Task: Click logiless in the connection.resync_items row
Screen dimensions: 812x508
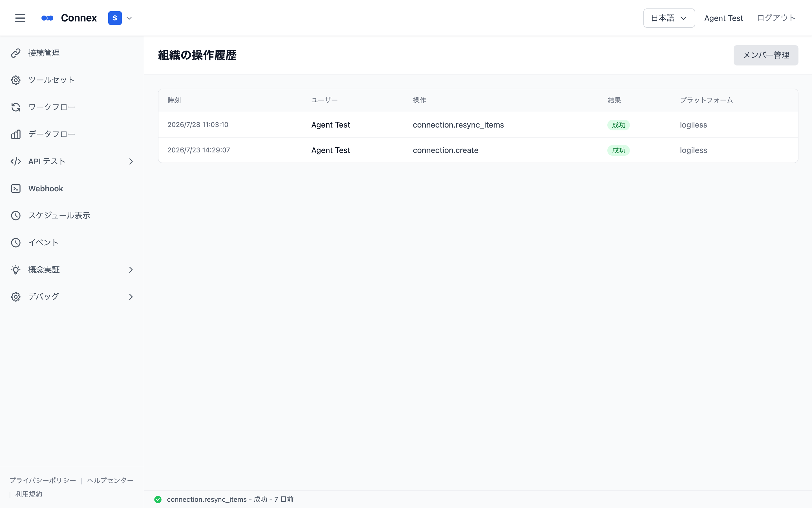Action: 694,125
